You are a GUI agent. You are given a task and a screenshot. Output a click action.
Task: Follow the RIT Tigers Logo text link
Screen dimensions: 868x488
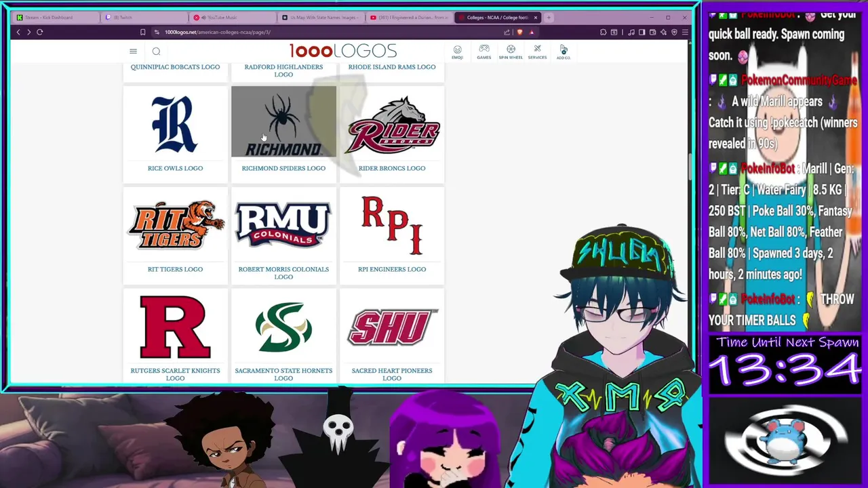(175, 269)
